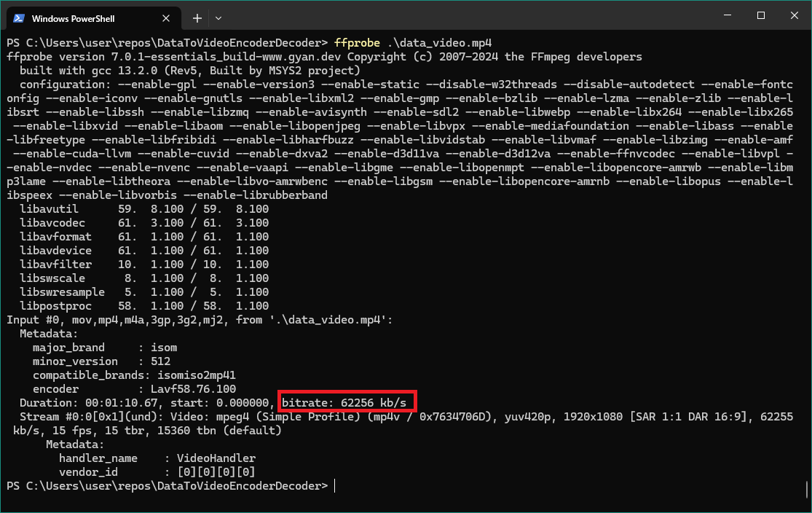Click the 'libavcodec' row
Image resolution: width=812 pixels, height=513 pixels.
coord(144,223)
